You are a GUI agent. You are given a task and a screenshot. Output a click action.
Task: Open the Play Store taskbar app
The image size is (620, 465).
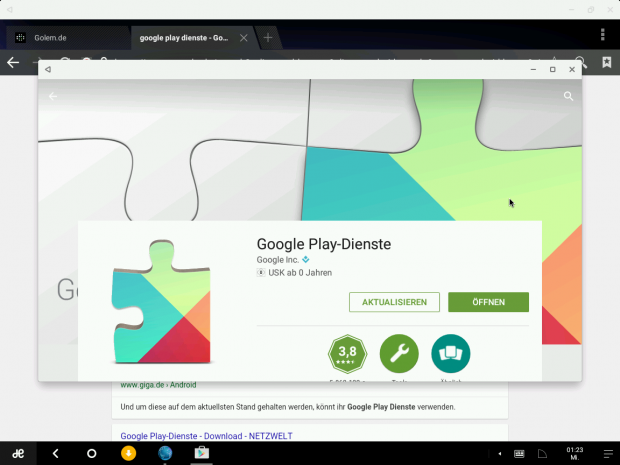pos(201,453)
